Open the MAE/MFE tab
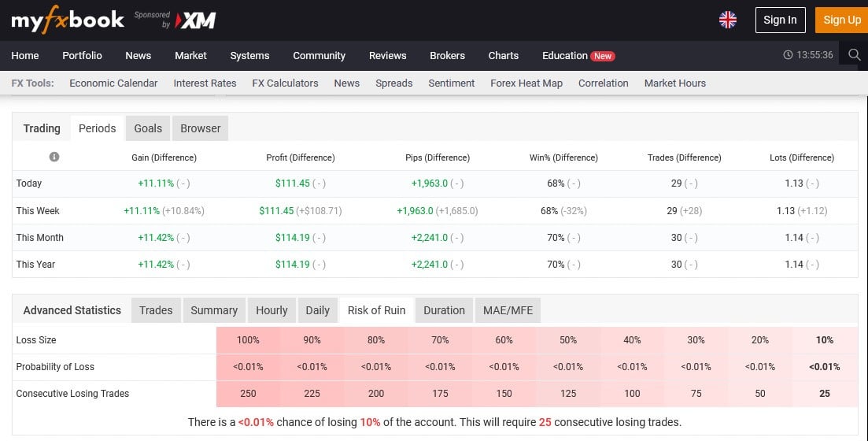This screenshot has width=868, height=441. pos(508,310)
